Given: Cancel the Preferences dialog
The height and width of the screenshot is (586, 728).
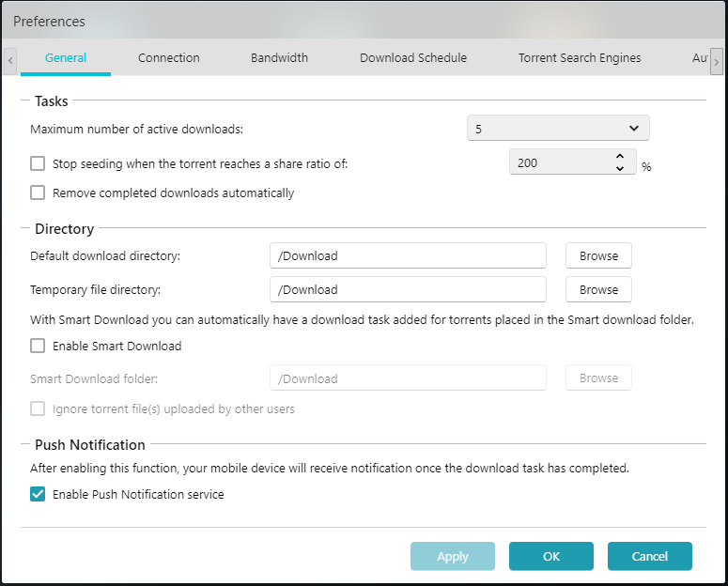Looking at the screenshot, I should click(x=649, y=556).
